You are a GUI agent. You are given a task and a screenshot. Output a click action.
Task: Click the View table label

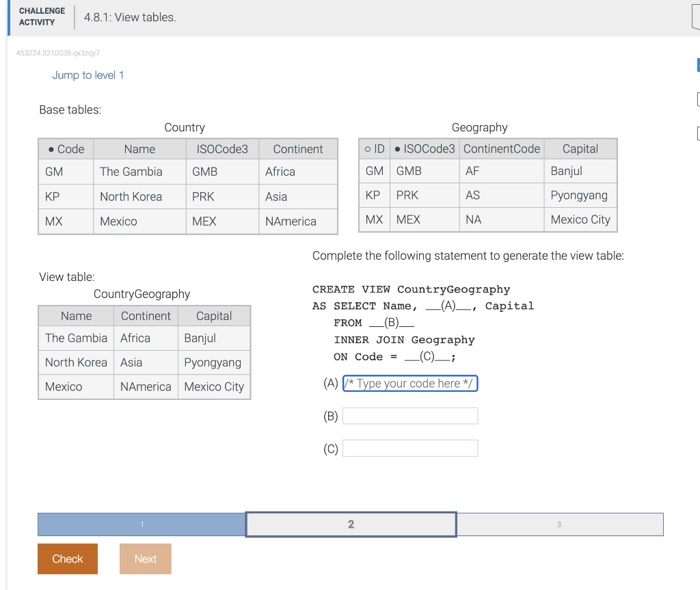(x=67, y=277)
